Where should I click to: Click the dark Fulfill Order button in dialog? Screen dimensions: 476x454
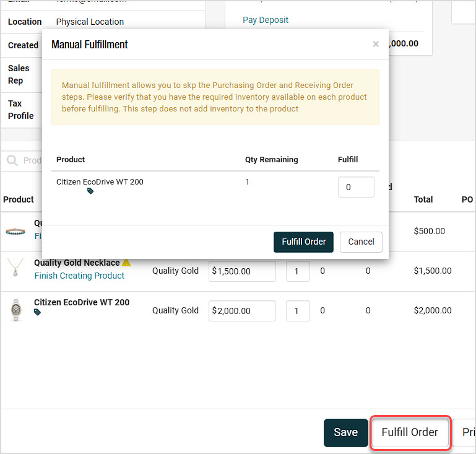tap(303, 242)
